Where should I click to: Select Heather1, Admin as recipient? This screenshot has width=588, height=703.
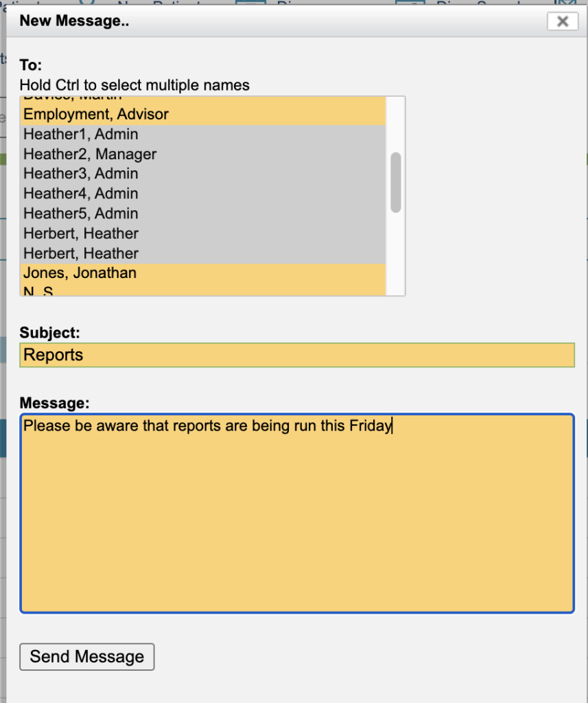point(81,135)
